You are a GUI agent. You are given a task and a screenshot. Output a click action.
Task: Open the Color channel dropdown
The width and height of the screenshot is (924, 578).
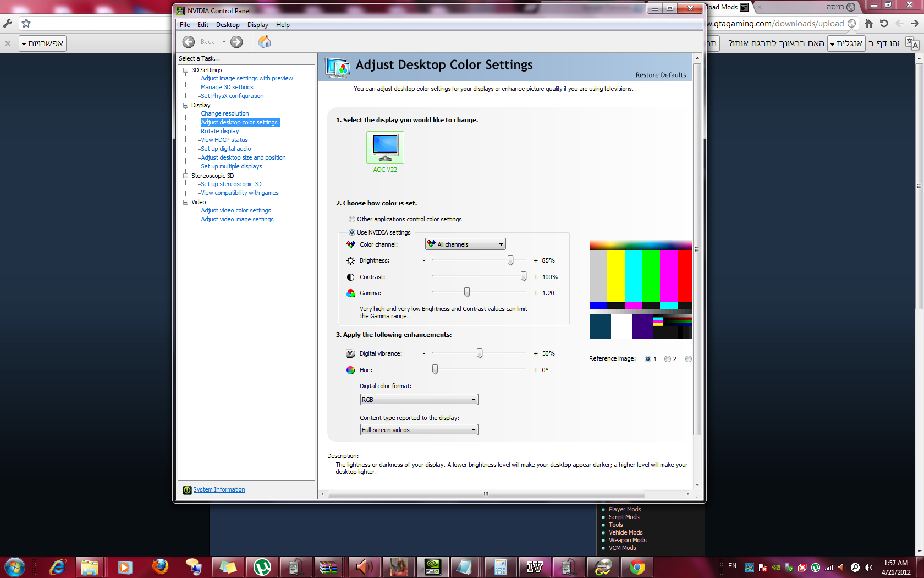click(465, 244)
